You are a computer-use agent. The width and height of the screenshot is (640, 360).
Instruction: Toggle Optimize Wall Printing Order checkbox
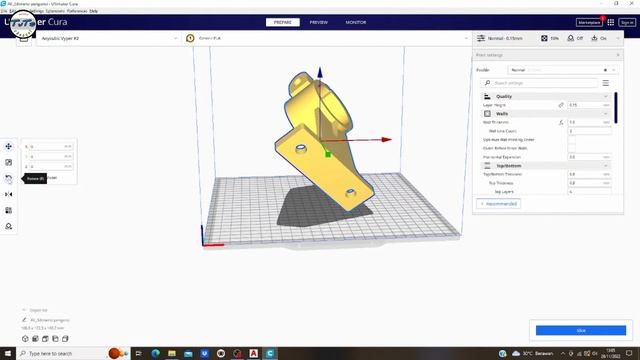[571, 140]
